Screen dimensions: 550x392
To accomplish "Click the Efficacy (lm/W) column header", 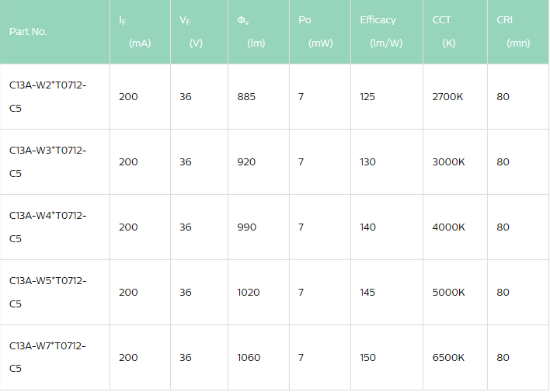I will tap(381, 32).
